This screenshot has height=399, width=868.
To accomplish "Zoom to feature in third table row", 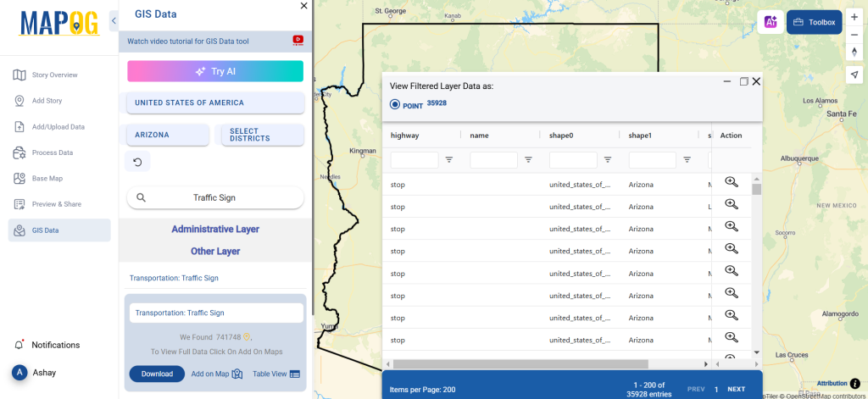I will pos(732,226).
